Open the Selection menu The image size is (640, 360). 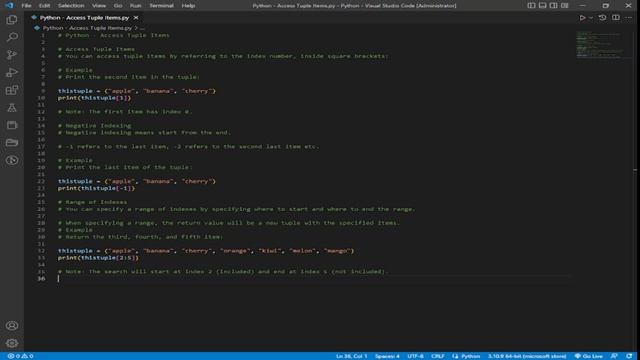tap(71, 6)
